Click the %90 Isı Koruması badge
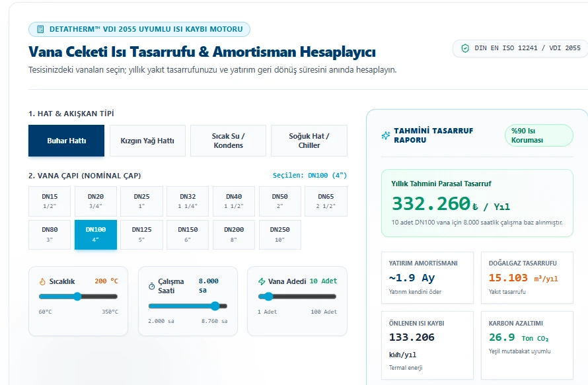 click(539, 135)
